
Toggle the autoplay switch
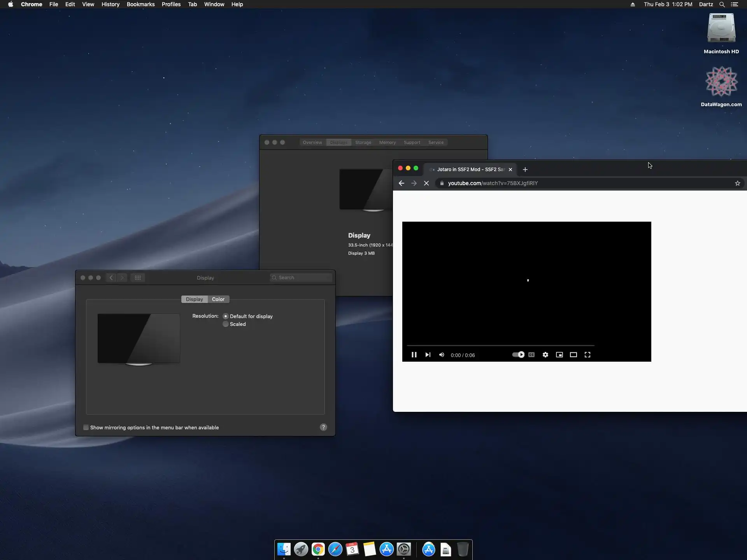click(518, 355)
